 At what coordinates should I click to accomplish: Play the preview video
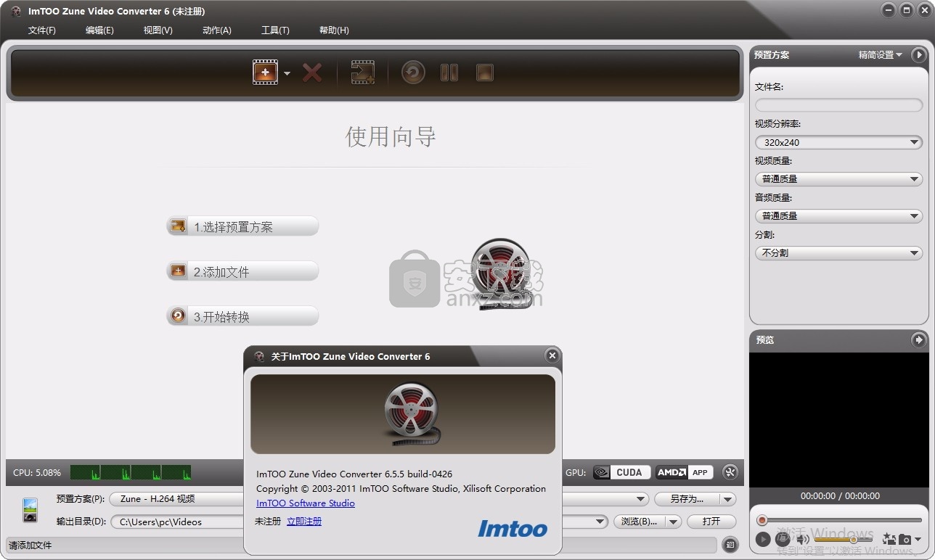(x=762, y=539)
